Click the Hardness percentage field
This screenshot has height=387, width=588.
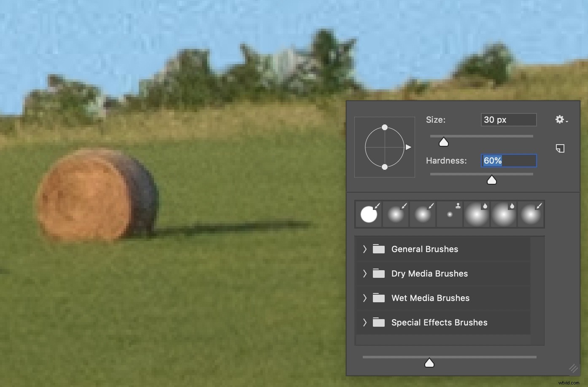[508, 161]
